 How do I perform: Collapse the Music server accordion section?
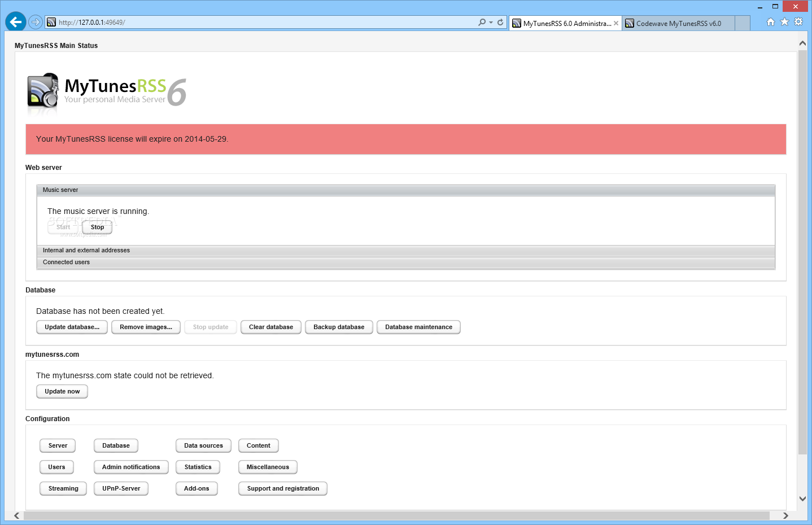click(x=406, y=190)
